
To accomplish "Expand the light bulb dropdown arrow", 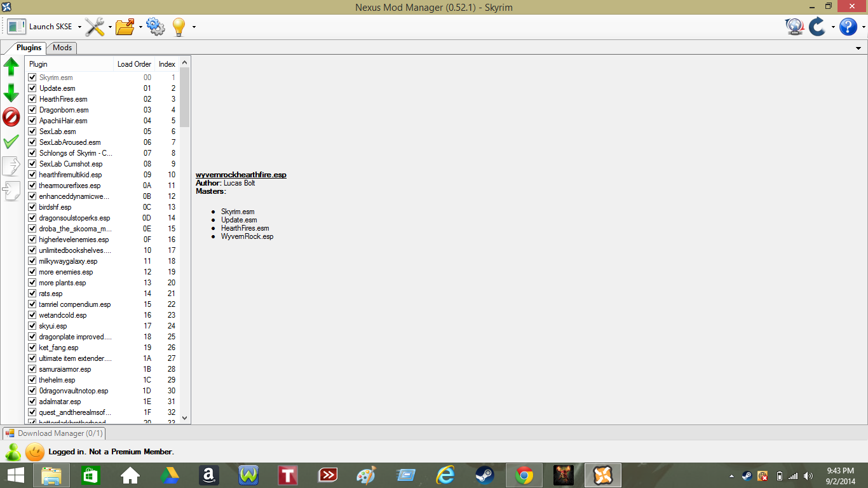I will click(x=194, y=27).
